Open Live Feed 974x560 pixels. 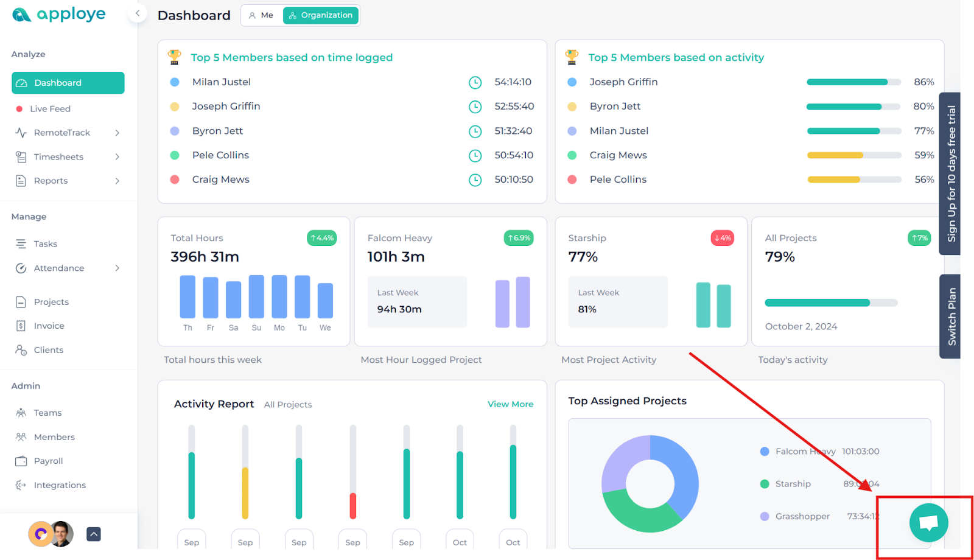(50, 108)
